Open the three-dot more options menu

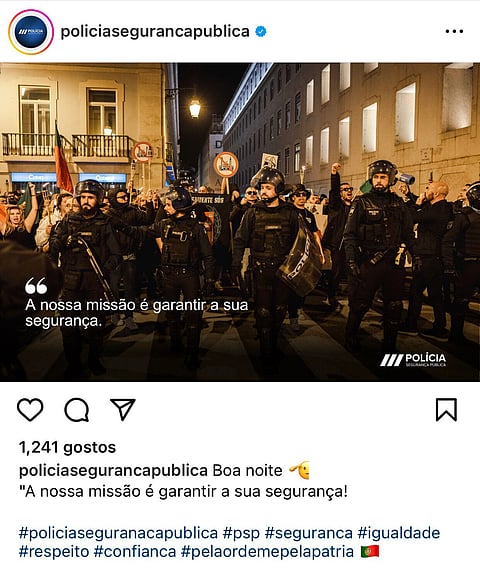[454, 32]
